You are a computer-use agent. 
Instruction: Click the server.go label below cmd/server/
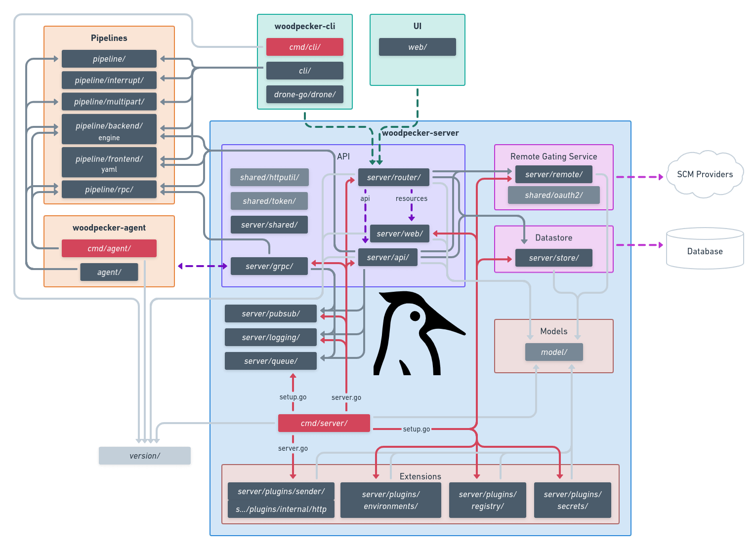293,448
